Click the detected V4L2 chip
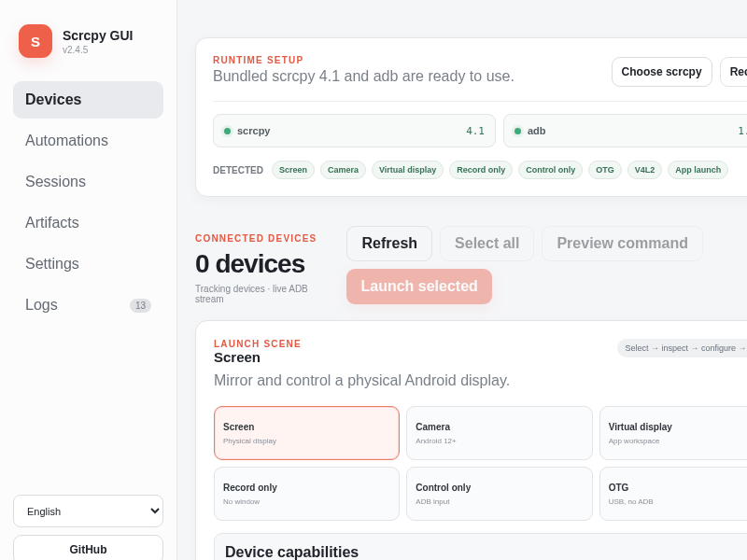The height and width of the screenshot is (560, 747). pyautogui.click(x=644, y=170)
